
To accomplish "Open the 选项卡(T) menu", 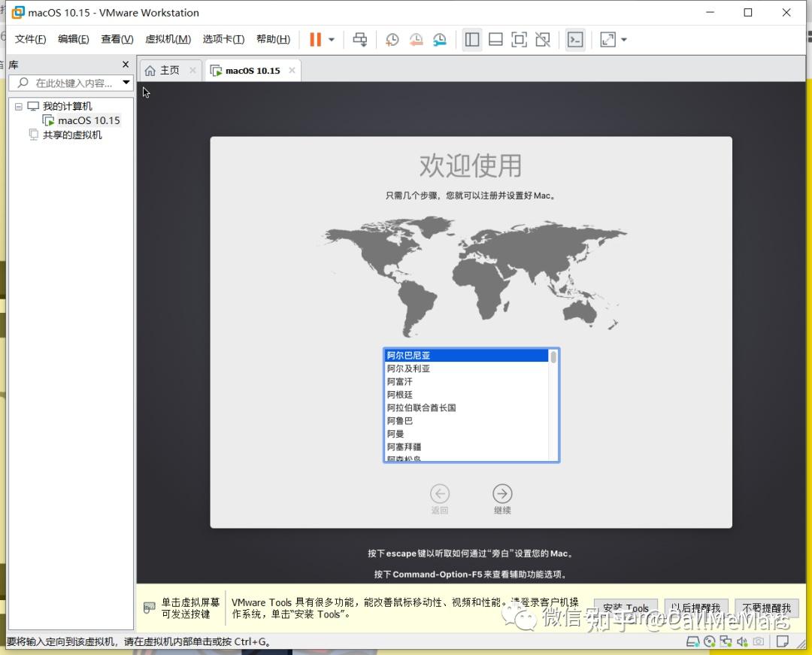I will [x=223, y=39].
